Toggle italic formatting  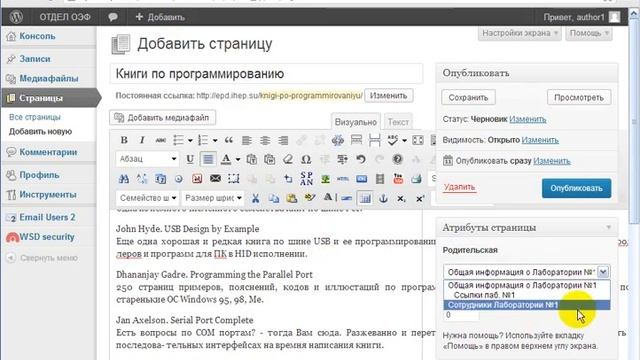point(142,140)
